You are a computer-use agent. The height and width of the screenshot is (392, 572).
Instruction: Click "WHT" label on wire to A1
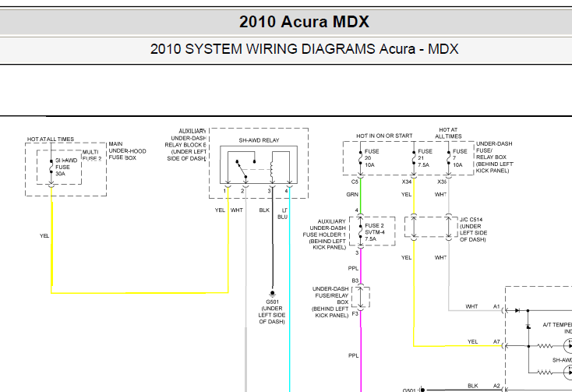pyautogui.click(x=471, y=306)
